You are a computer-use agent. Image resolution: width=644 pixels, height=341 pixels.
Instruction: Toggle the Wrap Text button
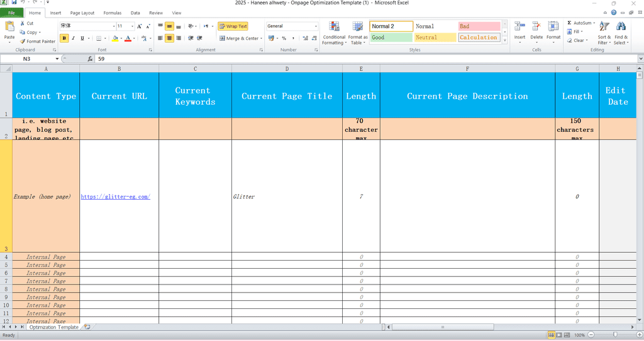(233, 26)
